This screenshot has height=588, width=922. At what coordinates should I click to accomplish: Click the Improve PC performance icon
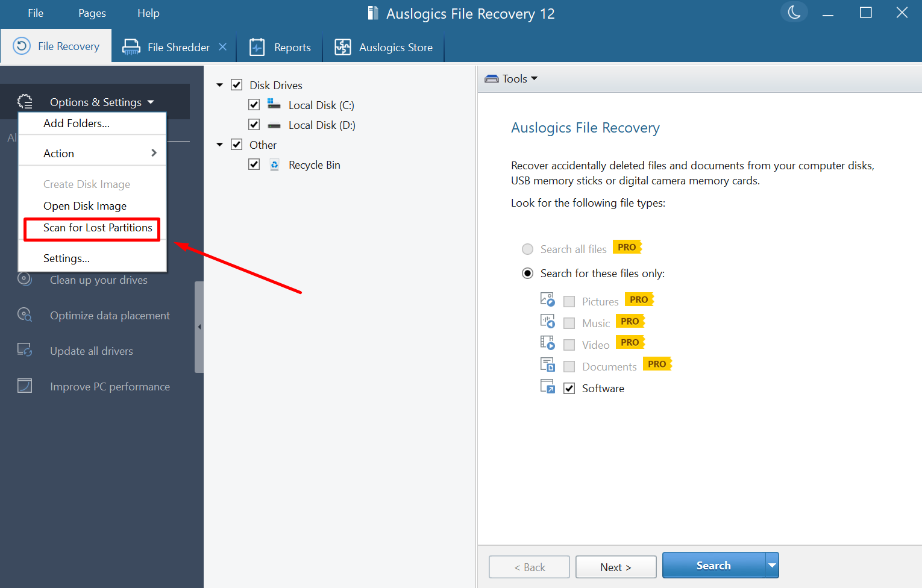pos(25,386)
